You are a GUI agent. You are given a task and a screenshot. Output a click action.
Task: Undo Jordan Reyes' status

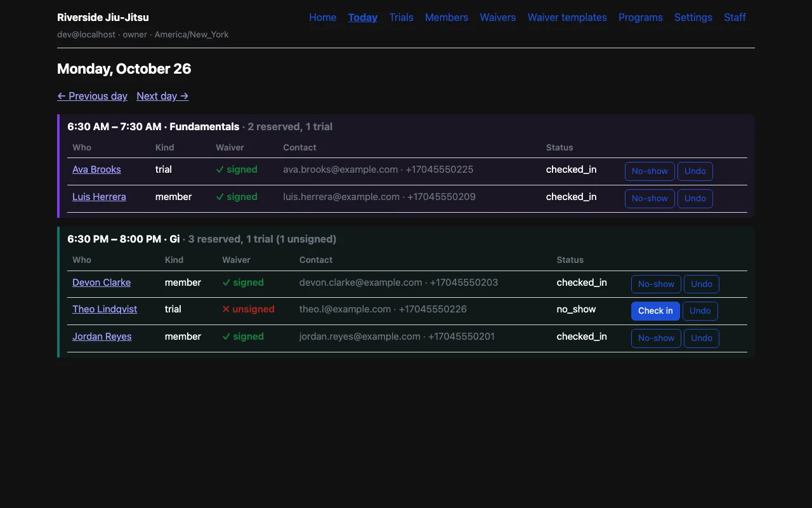tap(702, 338)
